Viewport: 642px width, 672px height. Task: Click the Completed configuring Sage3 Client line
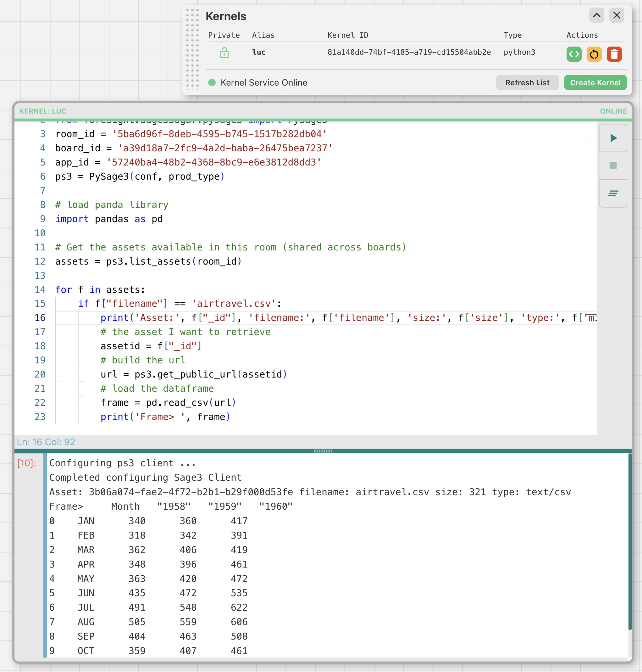pos(146,478)
